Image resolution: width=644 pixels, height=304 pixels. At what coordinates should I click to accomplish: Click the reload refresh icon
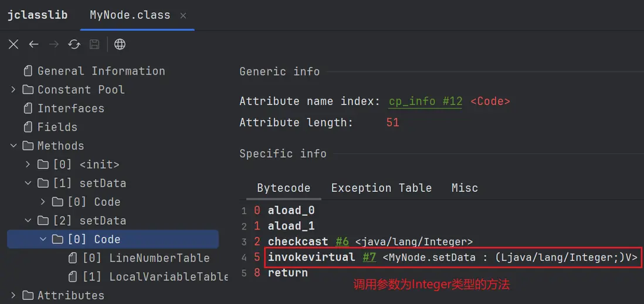pos(74,45)
